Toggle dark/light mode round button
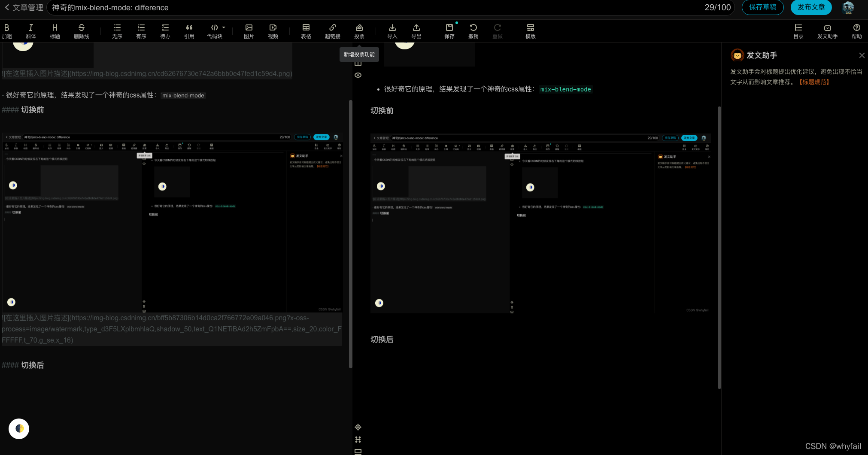Viewport: 868px width, 455px height. coord(19,428)
